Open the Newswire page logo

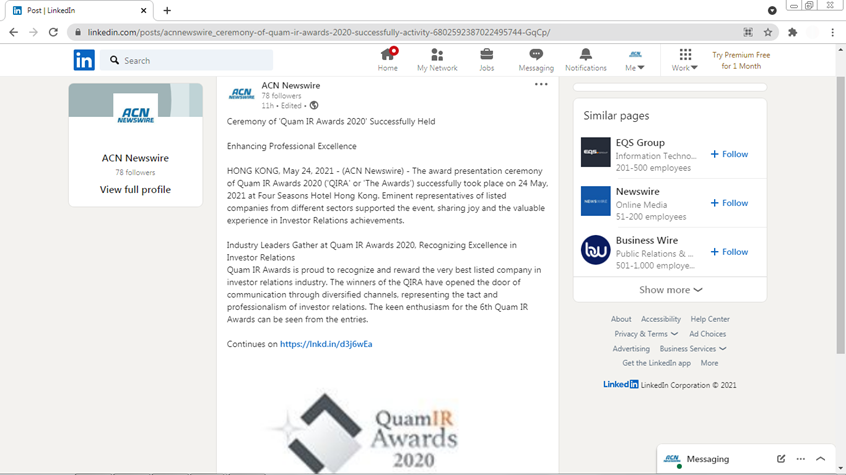coord(596,201)
